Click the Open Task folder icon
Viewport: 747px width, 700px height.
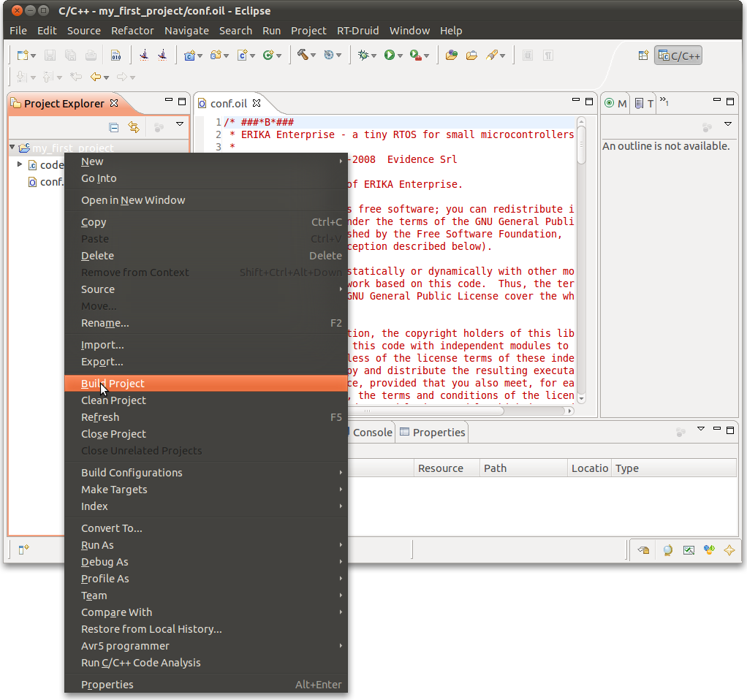471,56
